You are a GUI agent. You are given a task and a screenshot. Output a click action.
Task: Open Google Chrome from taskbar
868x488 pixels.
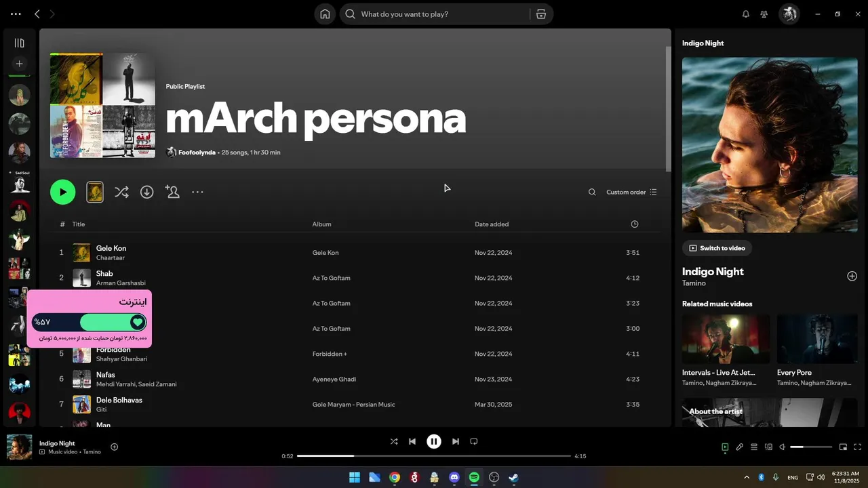tap(395, 477)
